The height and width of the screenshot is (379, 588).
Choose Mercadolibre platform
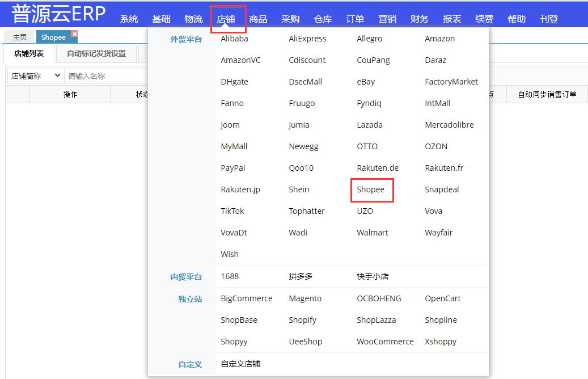coord(449,125)
